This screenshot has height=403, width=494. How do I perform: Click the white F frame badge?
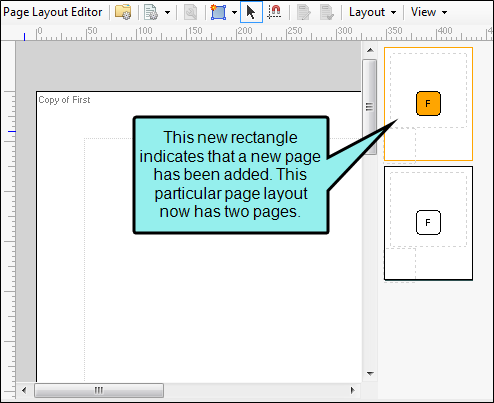point(428,222)
